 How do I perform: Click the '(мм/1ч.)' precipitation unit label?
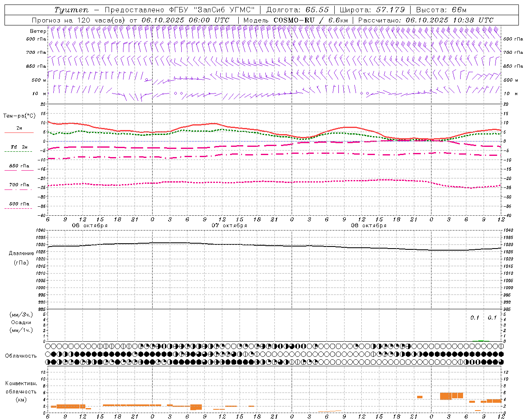(21, 330)
